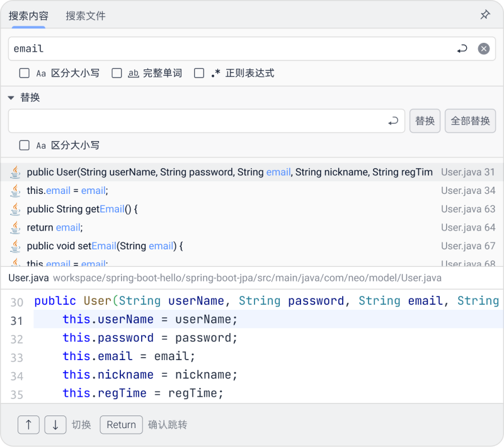Click the newline icon in the search field
Image resolution: width=504 pixels, height=447 pixels.
click(462, 49)
